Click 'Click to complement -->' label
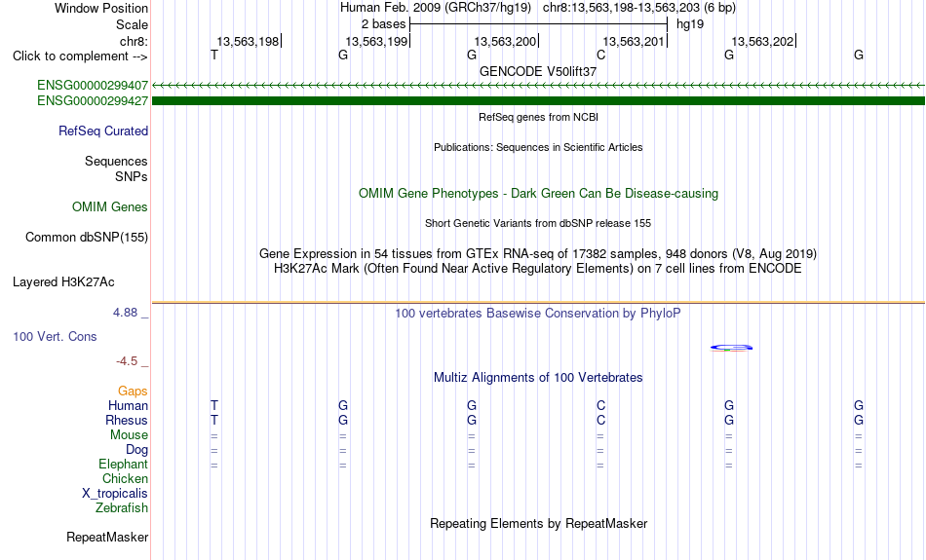The height and width of the screenshot is (560, 926). click(80, 56)
